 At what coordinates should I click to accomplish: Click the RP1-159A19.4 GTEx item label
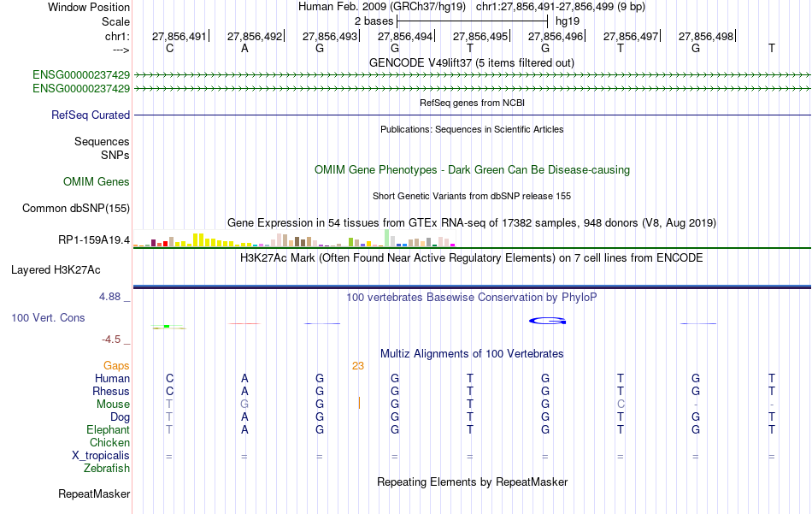[x=94, y=240]
